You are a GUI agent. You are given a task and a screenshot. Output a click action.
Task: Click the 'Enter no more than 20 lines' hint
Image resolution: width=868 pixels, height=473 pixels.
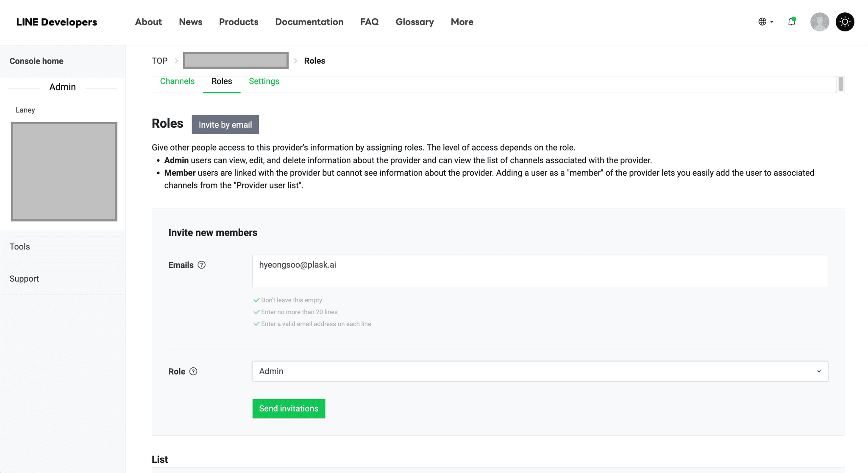[x=299, y=312]
